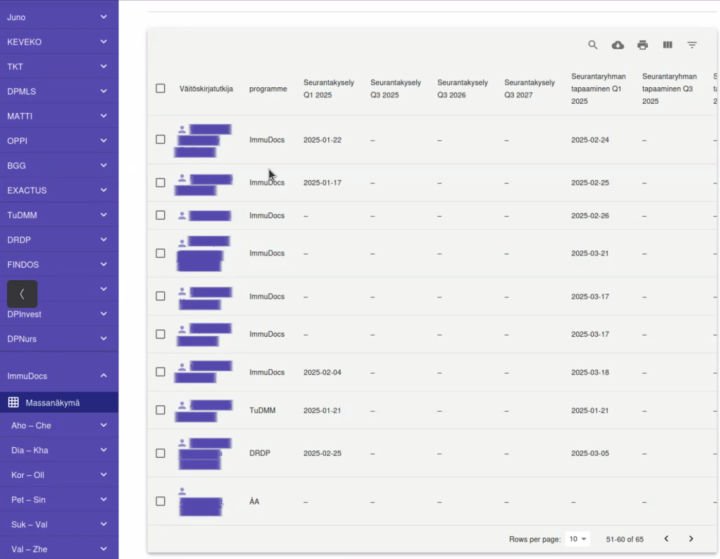Click the person icon in TuDMM row

point(183,404)
